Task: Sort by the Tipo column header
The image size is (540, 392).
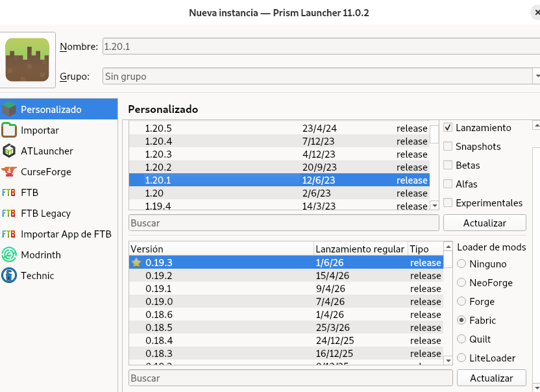Action: (x=426, y=249)
